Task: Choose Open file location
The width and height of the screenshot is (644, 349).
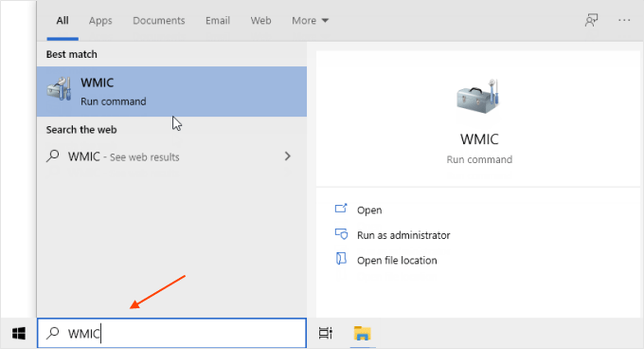Action: (397, 260)
